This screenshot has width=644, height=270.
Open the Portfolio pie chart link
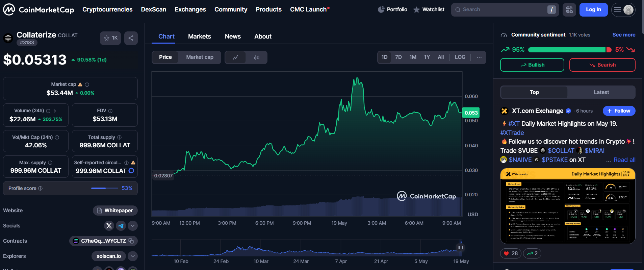(392, 9)
